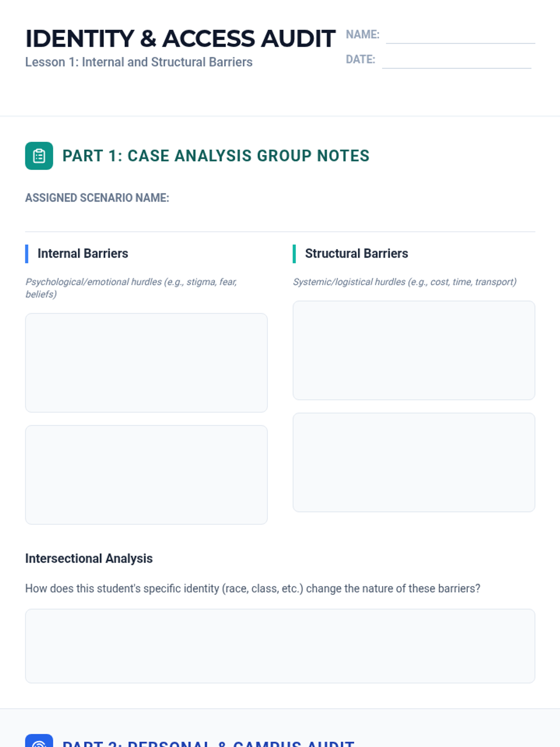Click the Lesson 1 subtitle text
The image size is (560, 747).
click(x=139, y=62)
